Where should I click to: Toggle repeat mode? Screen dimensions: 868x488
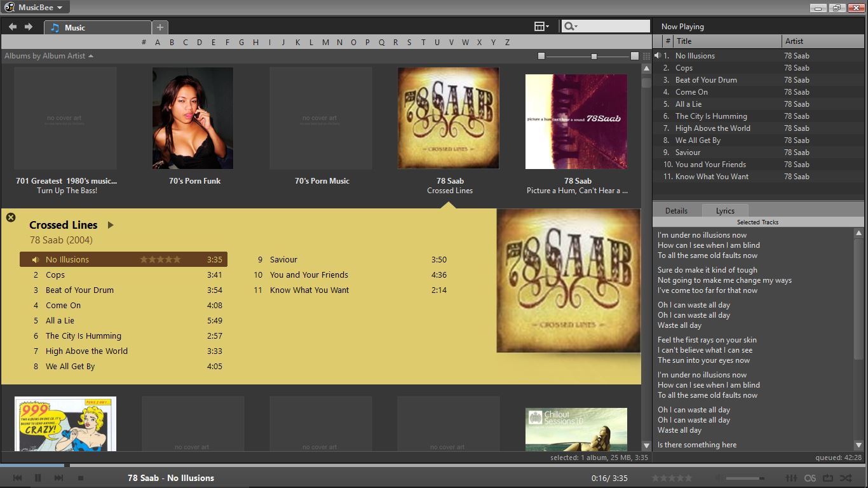(x=828, y=478)
